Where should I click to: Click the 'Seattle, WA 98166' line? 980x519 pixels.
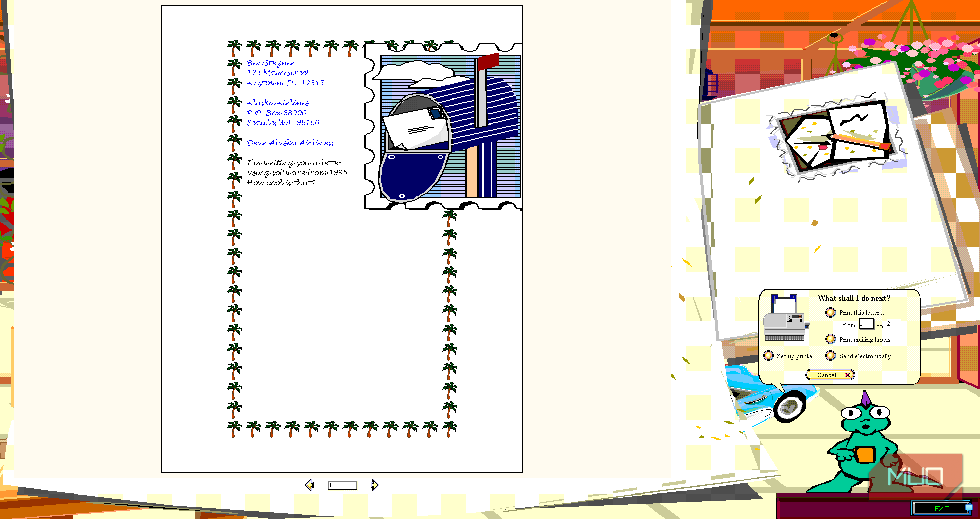[283, 122]
